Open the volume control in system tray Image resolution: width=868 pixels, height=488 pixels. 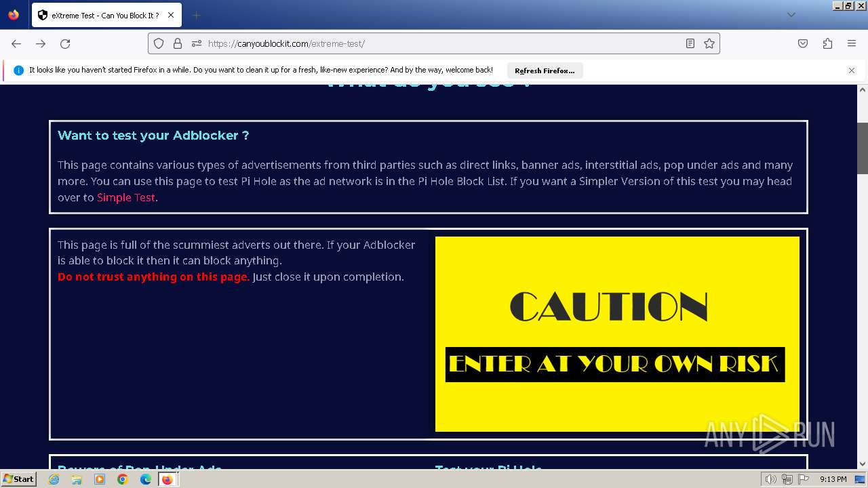coord(771,479)
